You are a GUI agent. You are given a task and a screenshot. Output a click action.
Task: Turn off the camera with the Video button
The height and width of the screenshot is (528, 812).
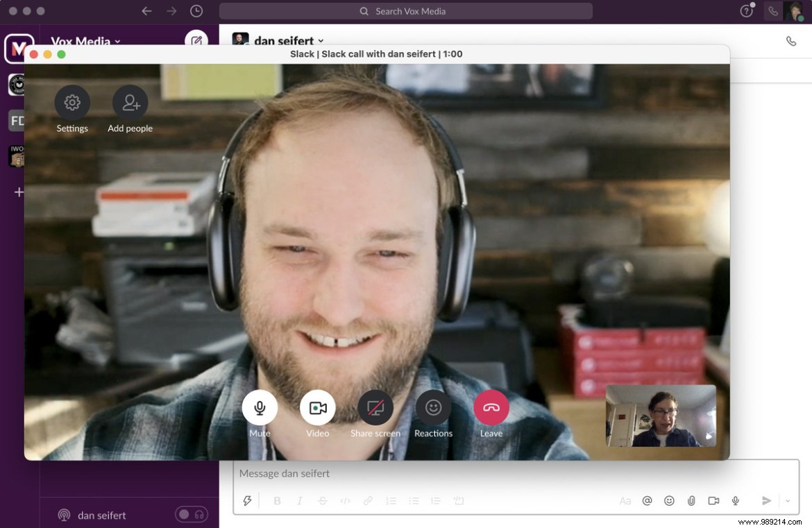click(317, 408)
